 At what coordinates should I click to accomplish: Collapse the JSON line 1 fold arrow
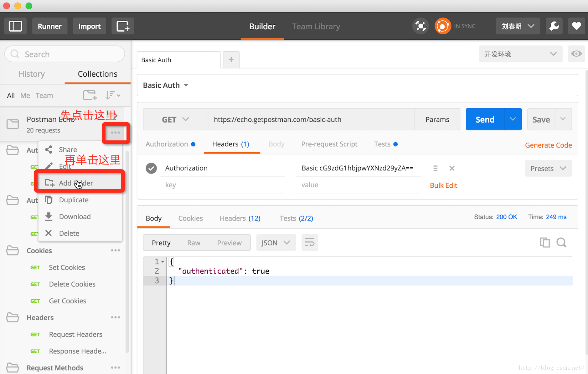(163, 262)
